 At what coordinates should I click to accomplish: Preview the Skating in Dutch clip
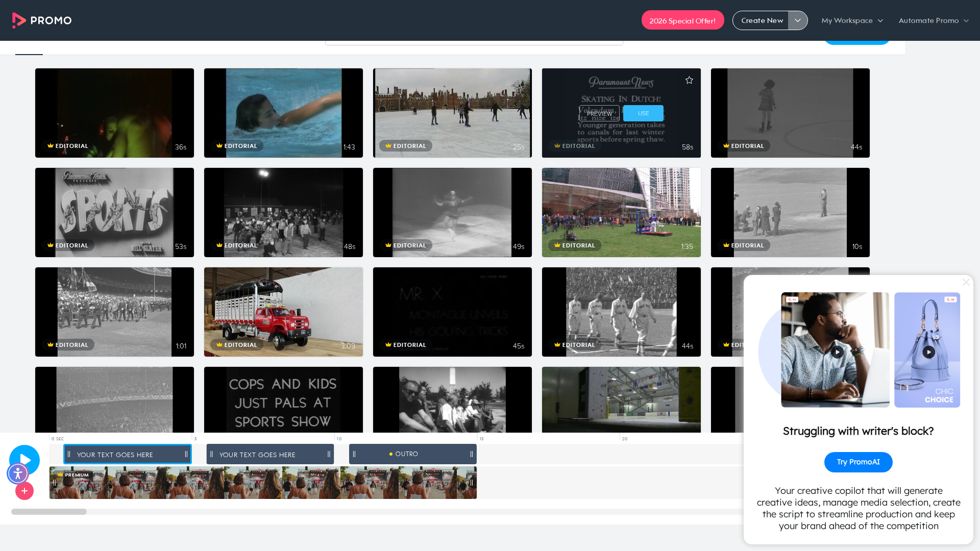pos(599,113)
